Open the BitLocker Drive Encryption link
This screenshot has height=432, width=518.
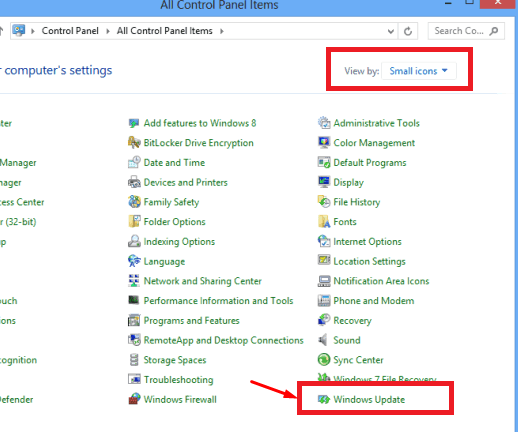pos(199,143)
